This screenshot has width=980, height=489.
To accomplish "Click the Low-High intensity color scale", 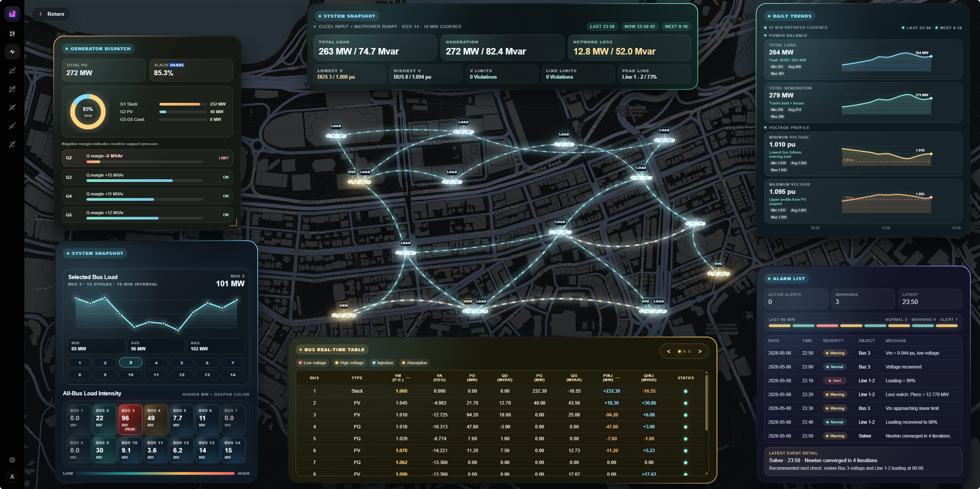I will (156, 473).
